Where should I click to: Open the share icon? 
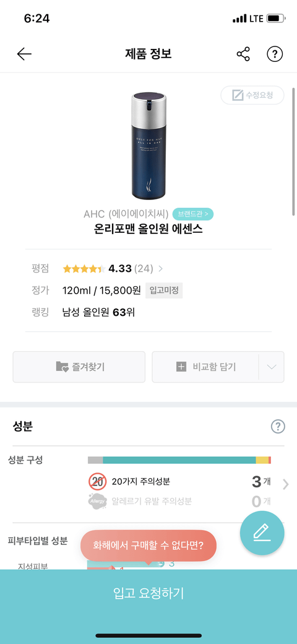[x=243, y=54]
